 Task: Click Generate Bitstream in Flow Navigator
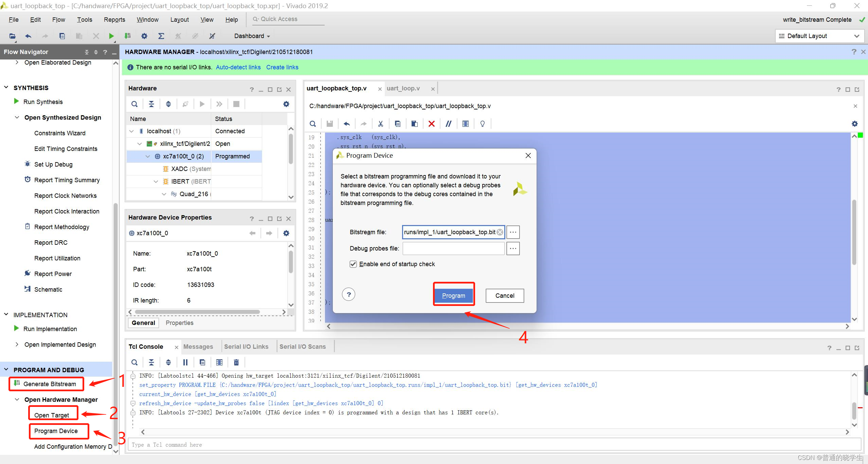[x=50, y=384]
